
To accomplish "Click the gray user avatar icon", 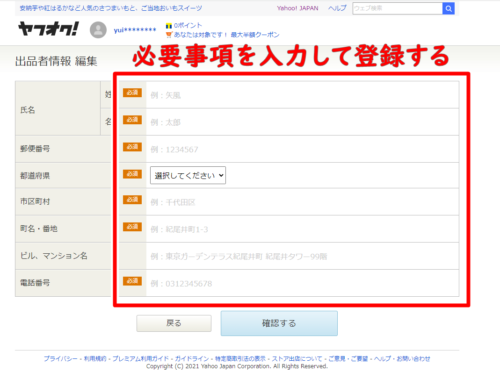I will (x=98, y=30).
